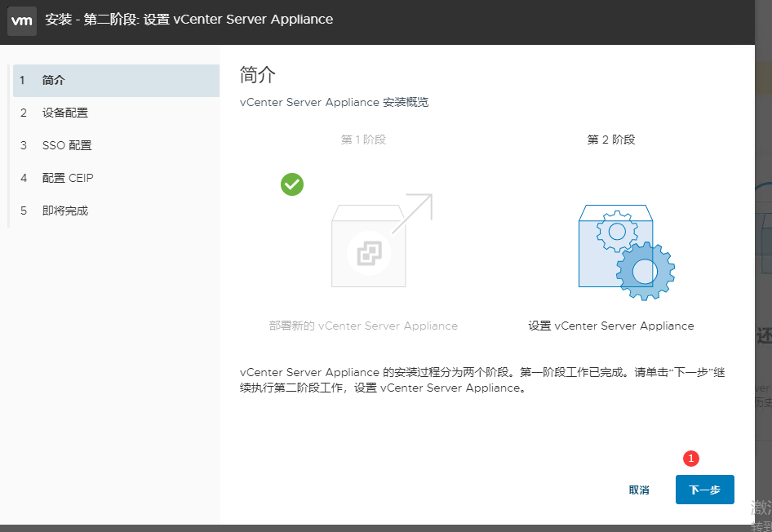Click the green checkmark for stage 1
This screenshot has width=772, height=532.
292,184
